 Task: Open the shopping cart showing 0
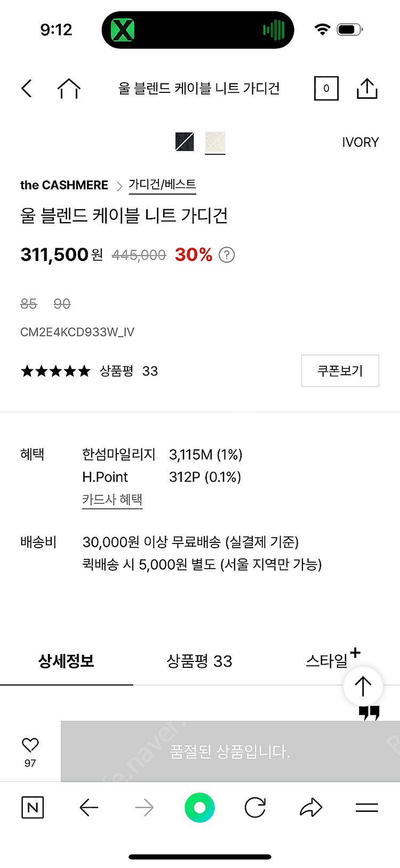pyautogui.click(x=326, y=89)
